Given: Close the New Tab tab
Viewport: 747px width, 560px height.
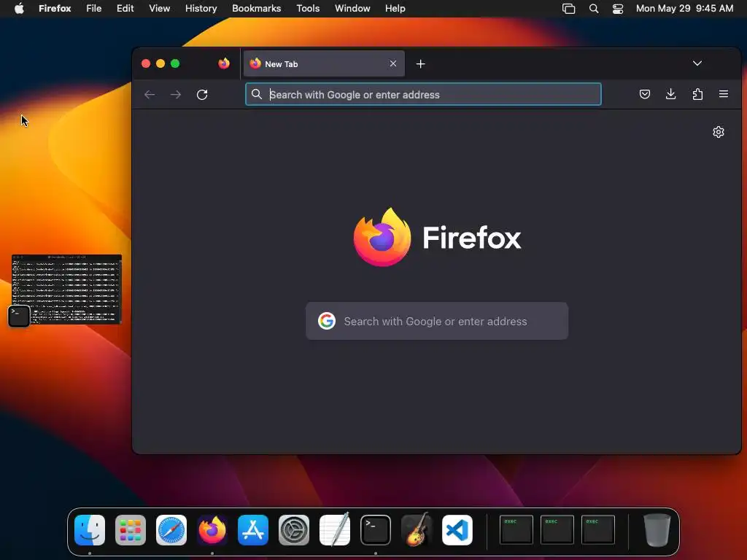Looking at the screenshot, I should (x=393, y=63).
